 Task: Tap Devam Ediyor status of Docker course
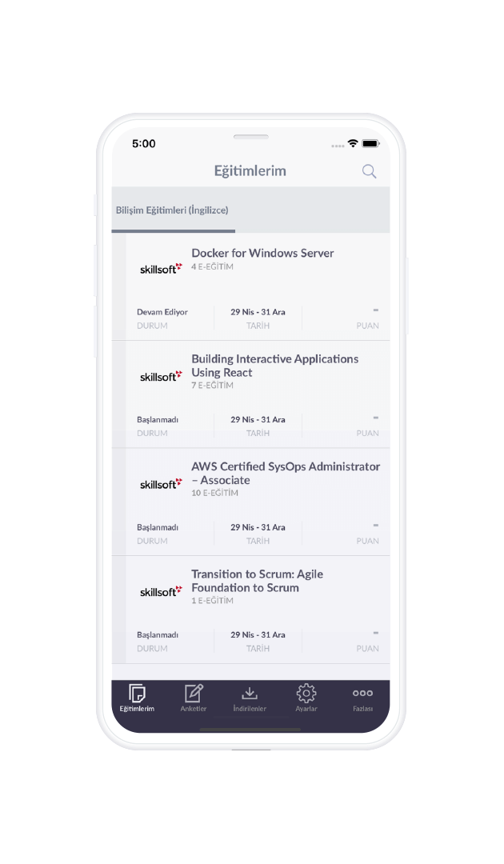tap(162, 312)
